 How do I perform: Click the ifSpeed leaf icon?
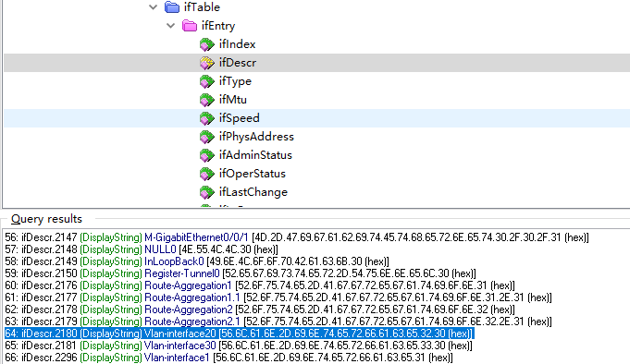point(207,118)
